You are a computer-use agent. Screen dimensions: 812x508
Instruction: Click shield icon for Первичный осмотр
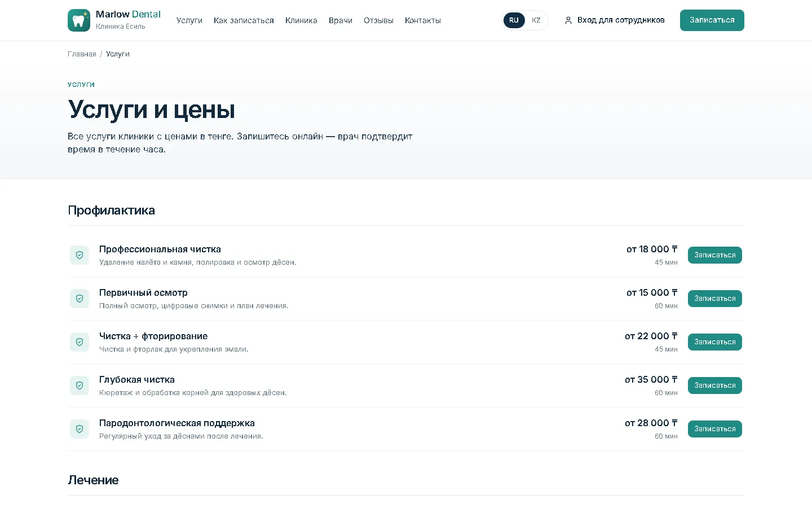click(x=80, y=299)
